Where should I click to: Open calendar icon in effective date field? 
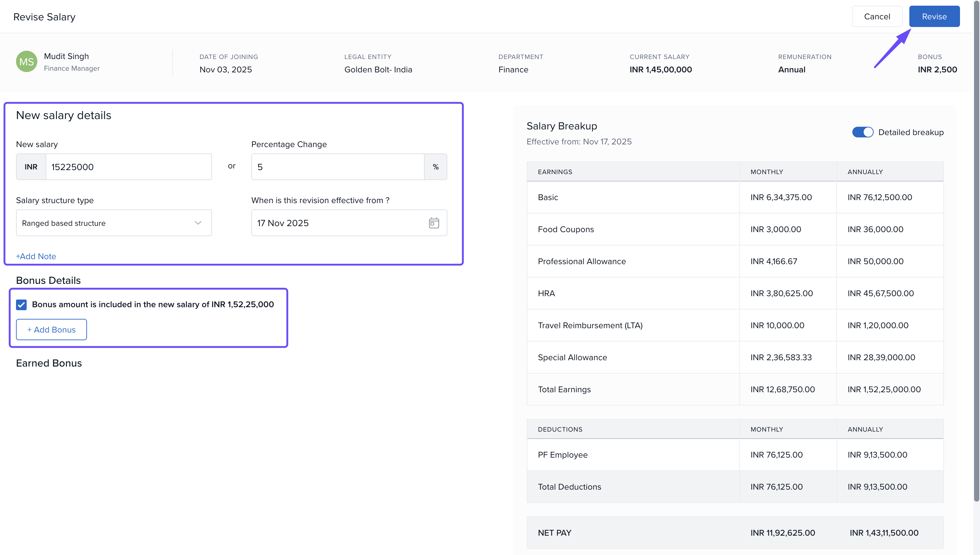434,223
